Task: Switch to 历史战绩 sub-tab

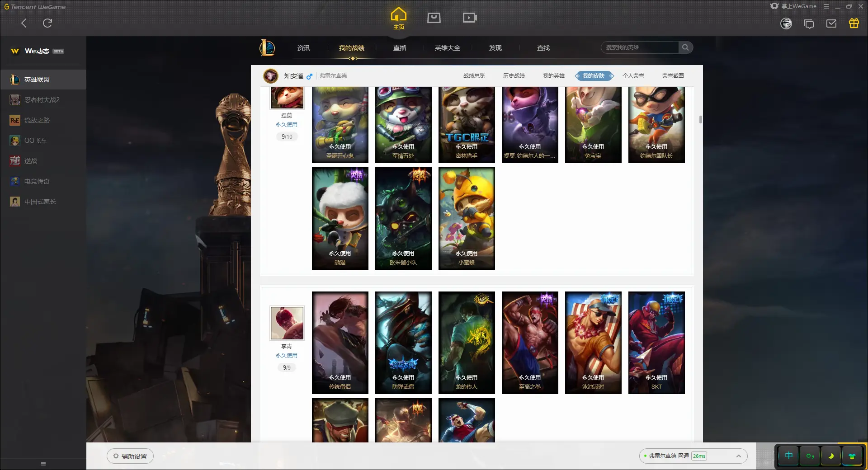Action: [514, 76]
